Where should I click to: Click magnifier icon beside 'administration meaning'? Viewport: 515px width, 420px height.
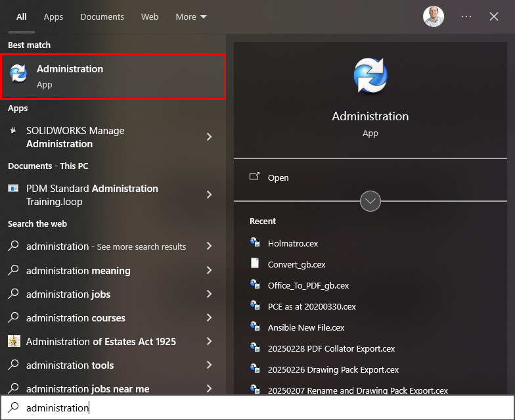point(13,269)
